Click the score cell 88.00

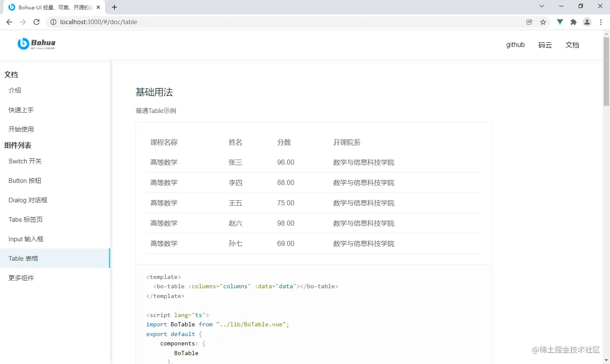[x=286, y=183]
